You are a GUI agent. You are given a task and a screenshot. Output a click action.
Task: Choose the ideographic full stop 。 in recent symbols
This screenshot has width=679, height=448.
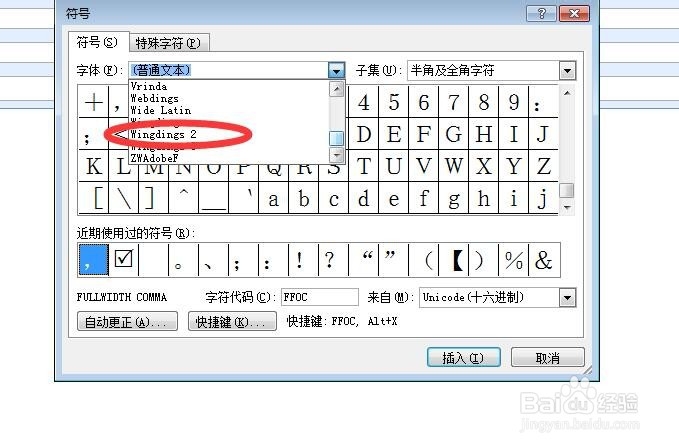[x=184, y=260]
